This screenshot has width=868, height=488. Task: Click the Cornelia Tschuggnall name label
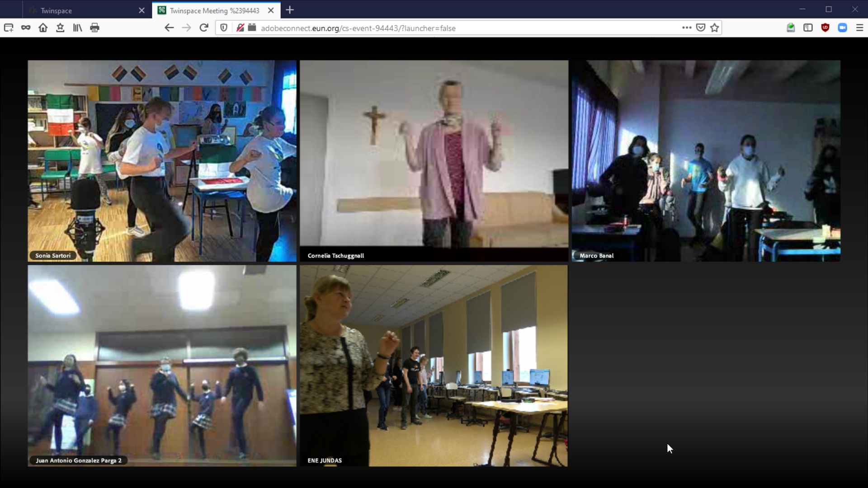tap(336, 256)
